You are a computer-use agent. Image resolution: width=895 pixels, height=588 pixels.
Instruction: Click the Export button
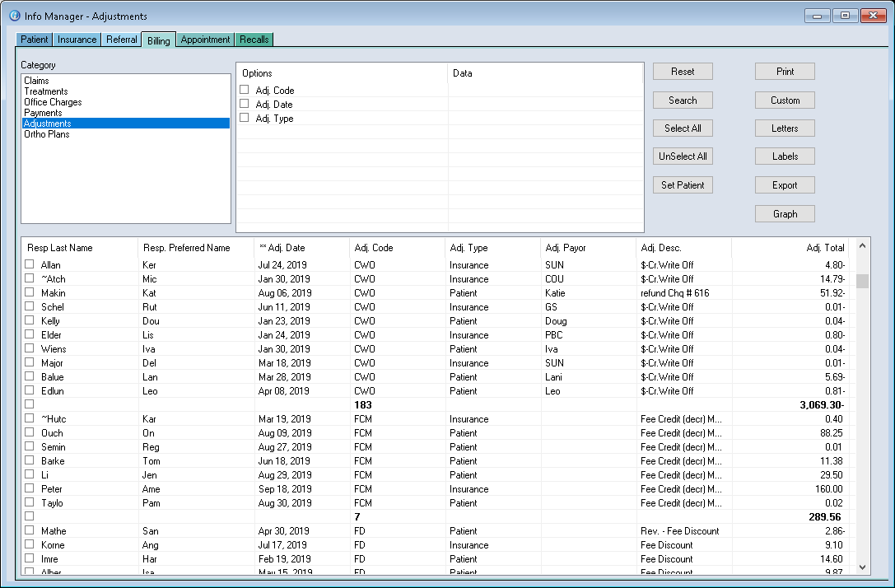click(x=785, y=185)
